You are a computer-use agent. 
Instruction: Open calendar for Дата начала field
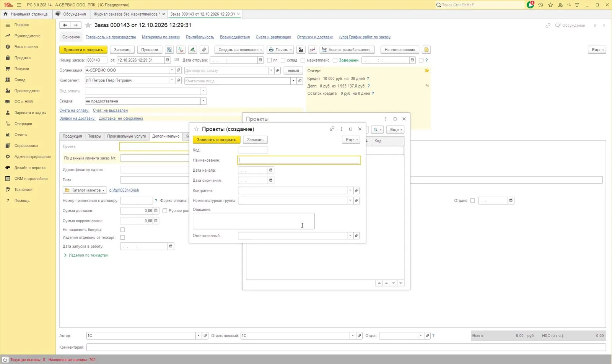pyautogui.click(x=271, y=170)
